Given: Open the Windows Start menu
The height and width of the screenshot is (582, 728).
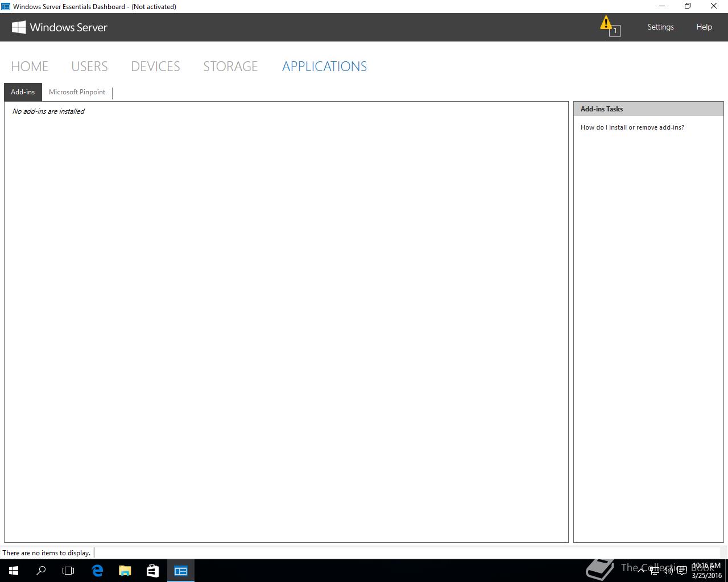Looking at the screenshot, I should (x=14, y=571).
